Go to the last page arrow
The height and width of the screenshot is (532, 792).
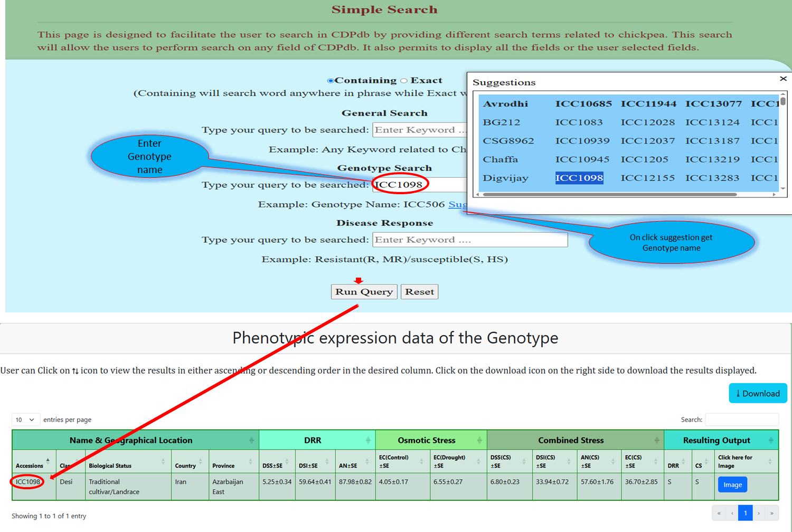click(x=771, y=513)
